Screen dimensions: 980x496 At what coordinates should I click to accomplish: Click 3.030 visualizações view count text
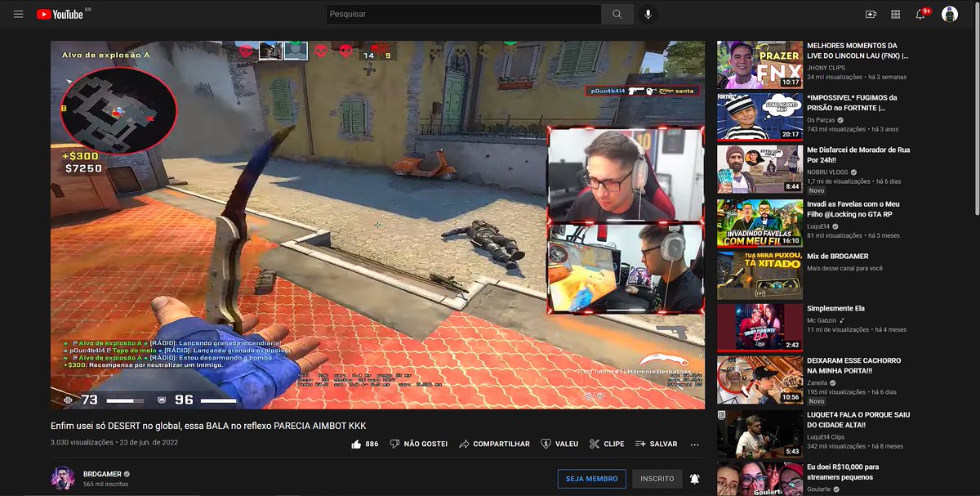coord(82,442)
